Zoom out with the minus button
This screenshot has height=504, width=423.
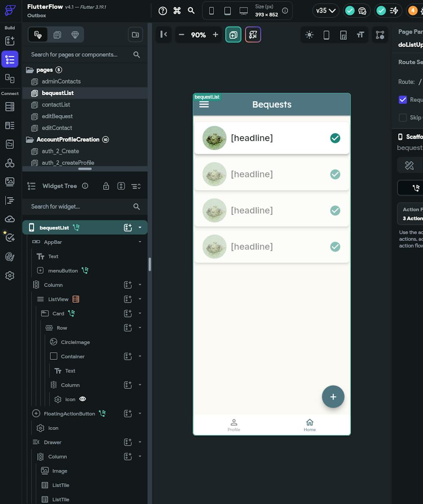pos(181,34)
